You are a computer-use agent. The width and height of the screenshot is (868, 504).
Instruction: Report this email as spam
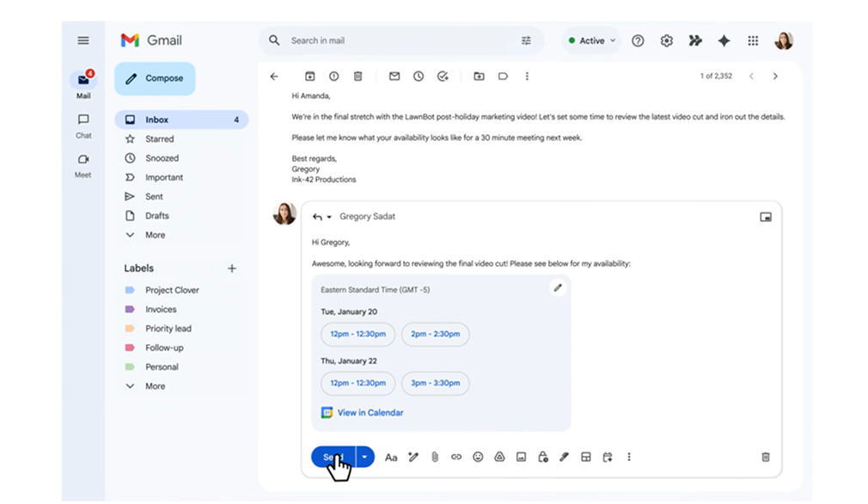[x=334, y=77]
